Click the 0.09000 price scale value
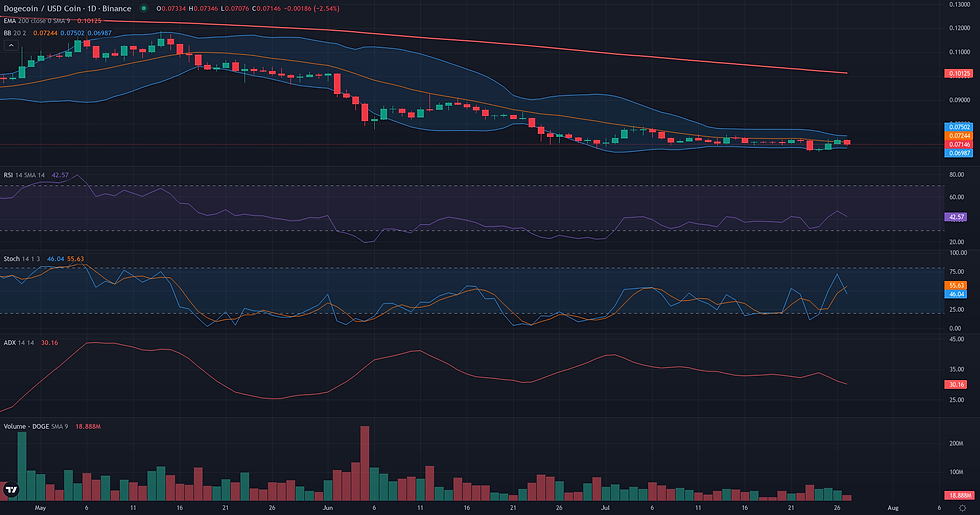The image size is (980, 515). click(959, 100)
